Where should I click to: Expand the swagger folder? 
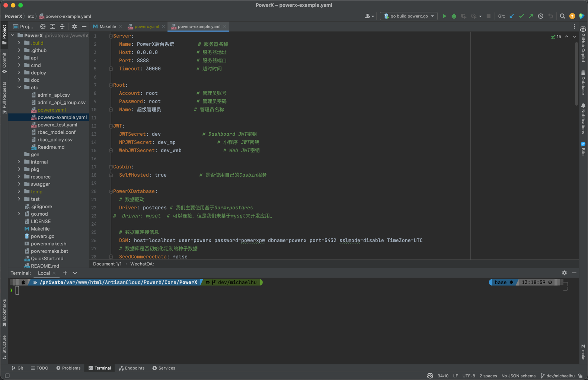click(x=19, y=184)
